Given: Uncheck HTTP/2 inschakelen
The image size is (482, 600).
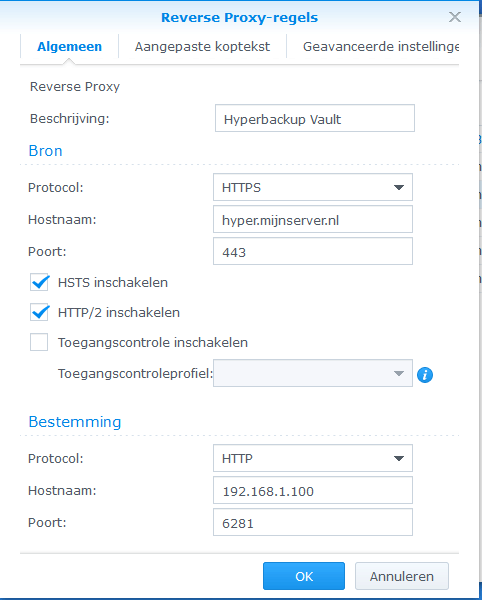Looking at the screenshot, I should point(39,312).
